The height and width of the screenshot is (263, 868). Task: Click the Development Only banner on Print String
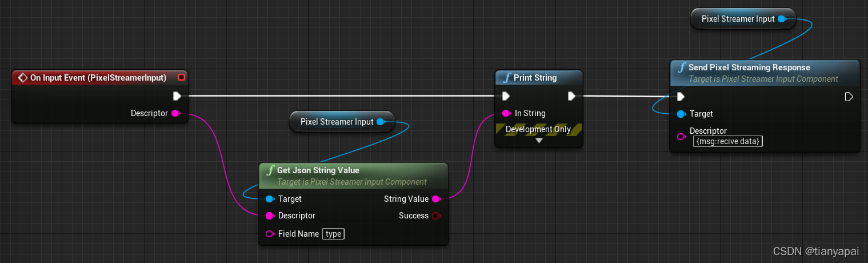(538, 129)
